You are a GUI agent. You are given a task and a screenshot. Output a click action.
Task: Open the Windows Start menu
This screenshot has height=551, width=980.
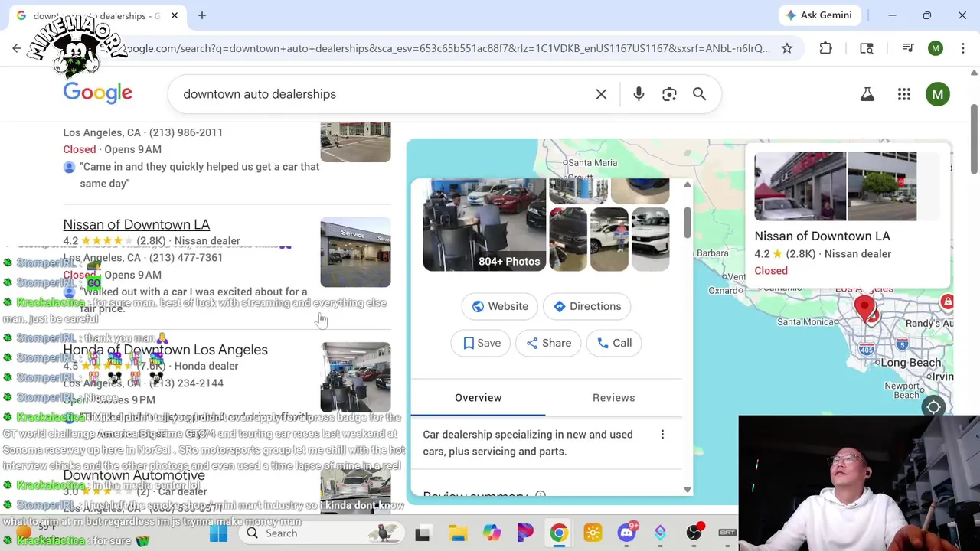tap(218, 533)
